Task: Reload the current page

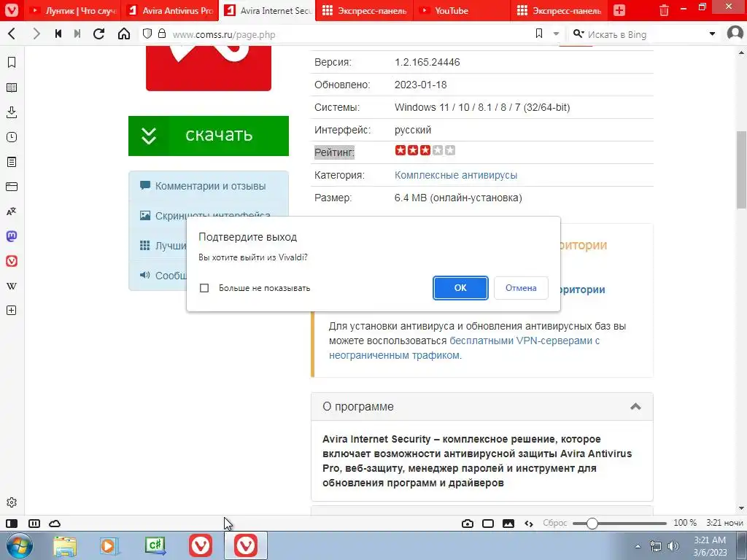Action: 98,34
